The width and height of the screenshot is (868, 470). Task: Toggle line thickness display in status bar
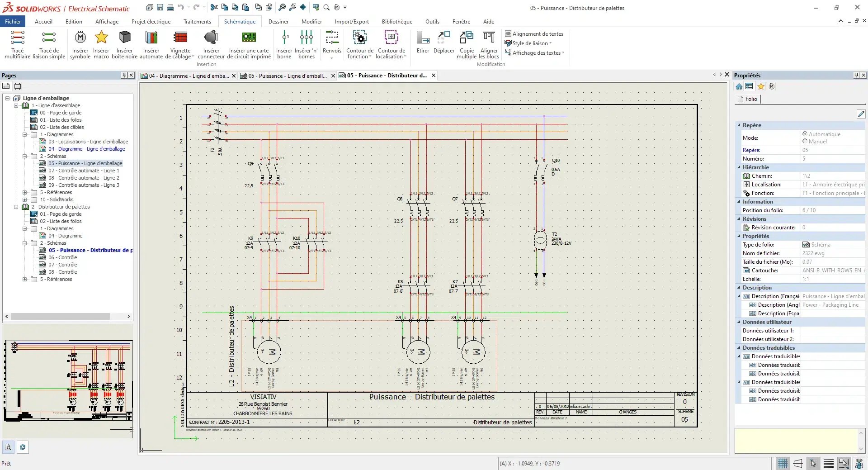pyautogui.click(x=828, y=463)
